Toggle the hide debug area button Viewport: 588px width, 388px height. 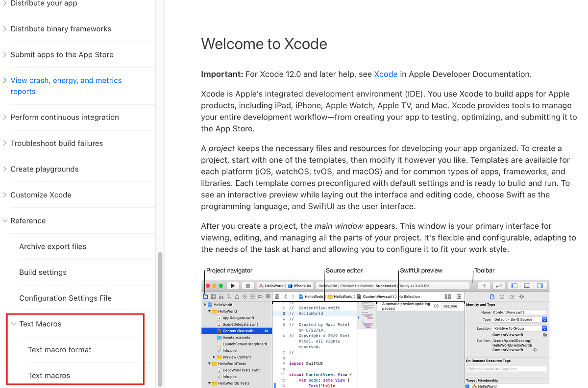[527, 286]
